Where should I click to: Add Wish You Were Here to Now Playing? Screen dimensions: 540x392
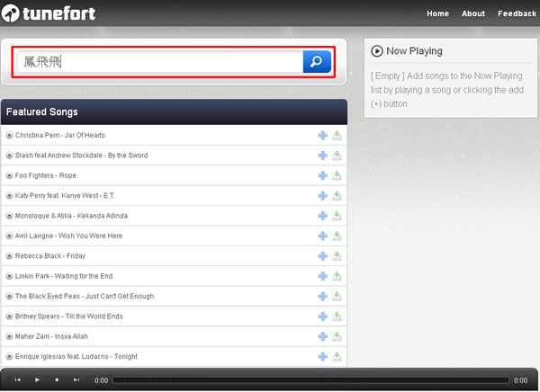coord(323,236)
